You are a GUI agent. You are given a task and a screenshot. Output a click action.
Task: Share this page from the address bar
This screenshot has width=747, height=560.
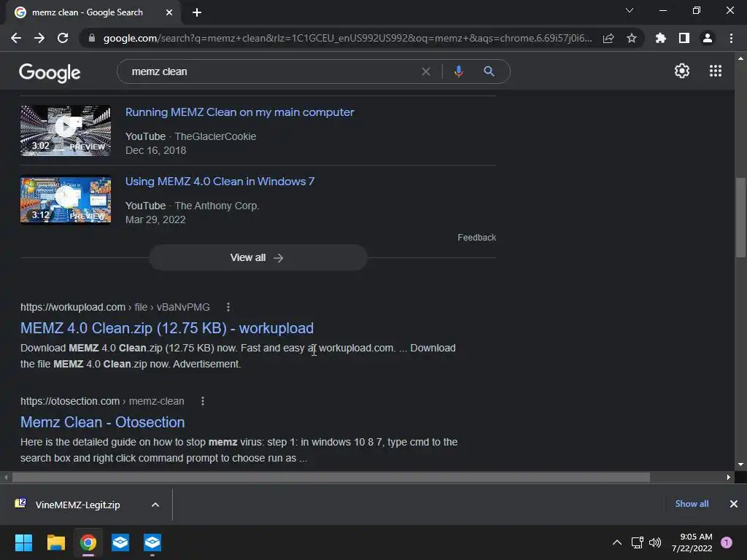[x=608, y=38]
